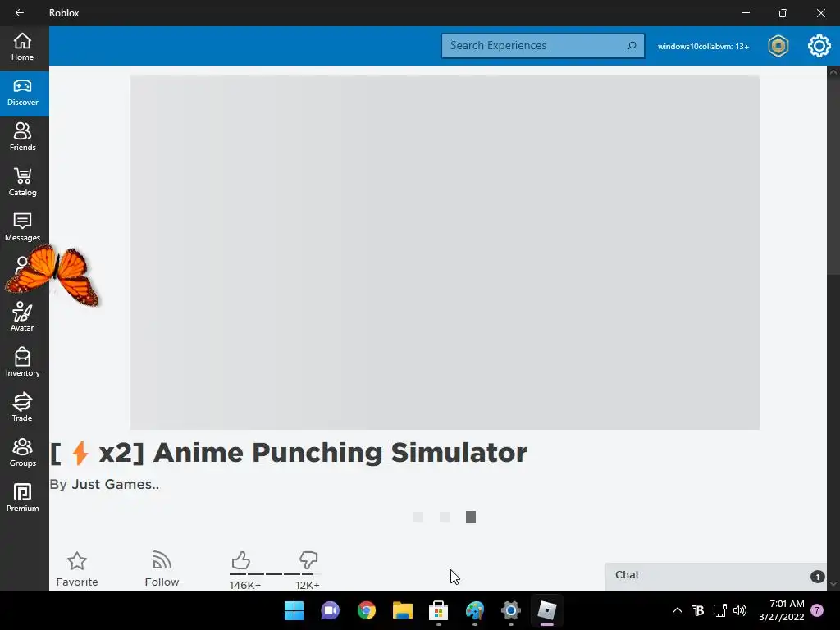This screenshot has height=630, width=840.
Task: Favorite this experience with the star
Action: click(x=76, y=569)
